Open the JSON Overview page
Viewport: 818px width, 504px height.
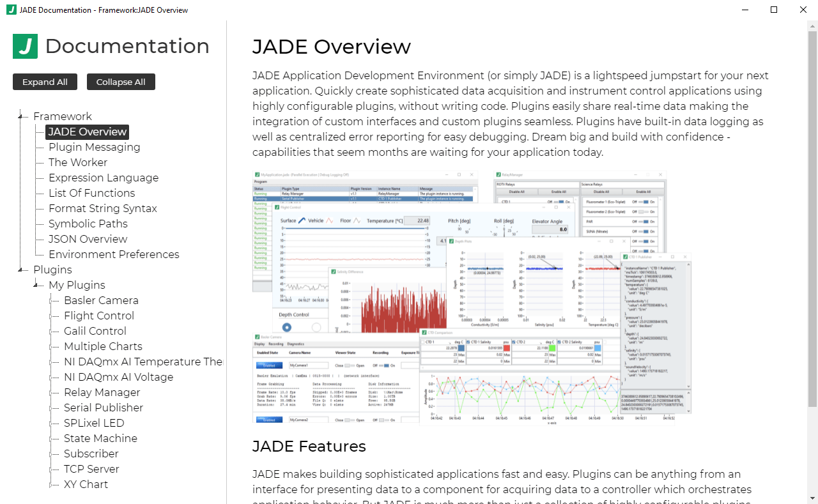point(88,239)
